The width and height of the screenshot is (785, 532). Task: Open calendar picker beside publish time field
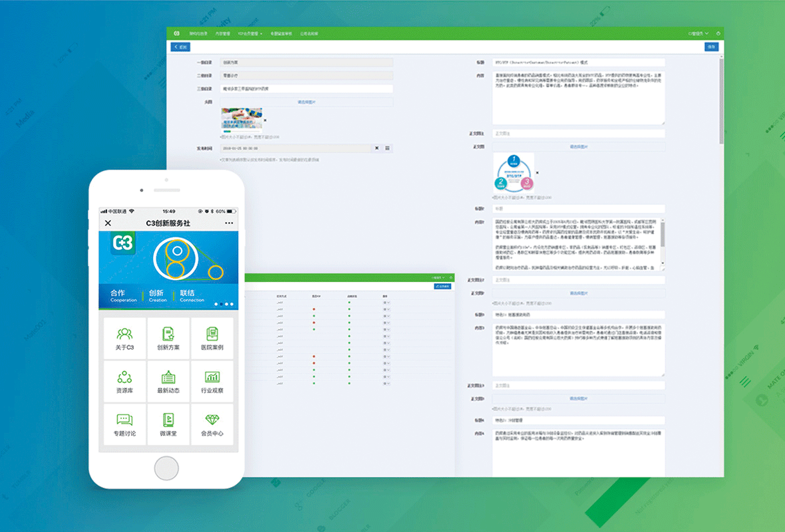[388, 148]
